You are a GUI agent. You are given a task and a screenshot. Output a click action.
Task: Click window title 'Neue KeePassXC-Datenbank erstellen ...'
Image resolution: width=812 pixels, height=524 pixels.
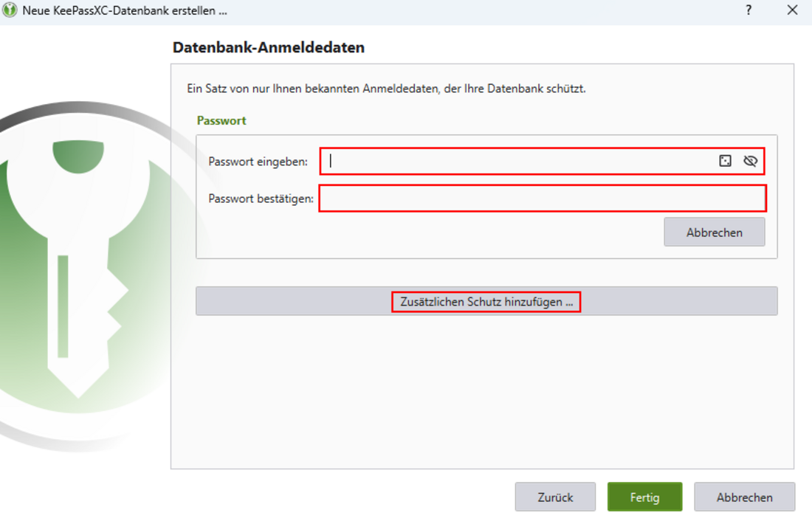(125, 10)
